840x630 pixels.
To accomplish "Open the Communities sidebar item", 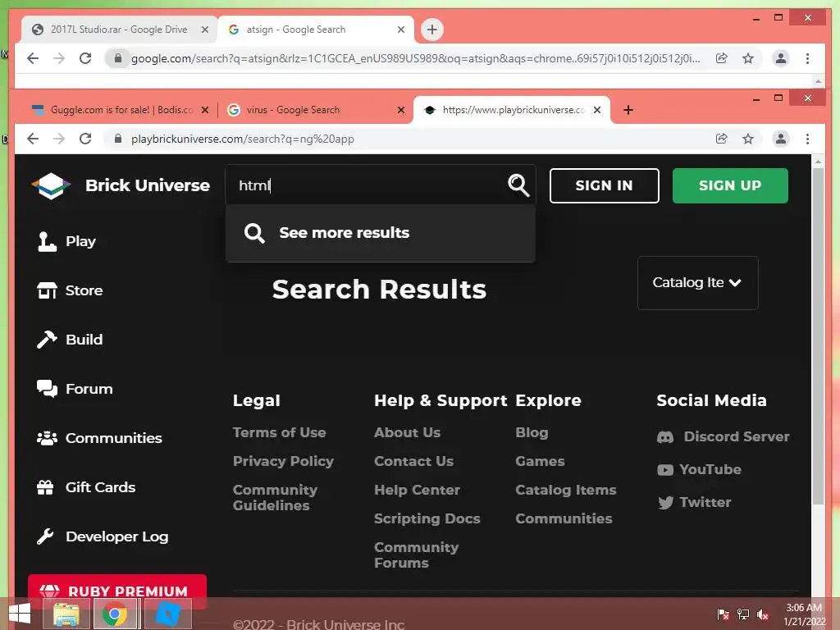I will pyautogui.click(x=99, y=438).
